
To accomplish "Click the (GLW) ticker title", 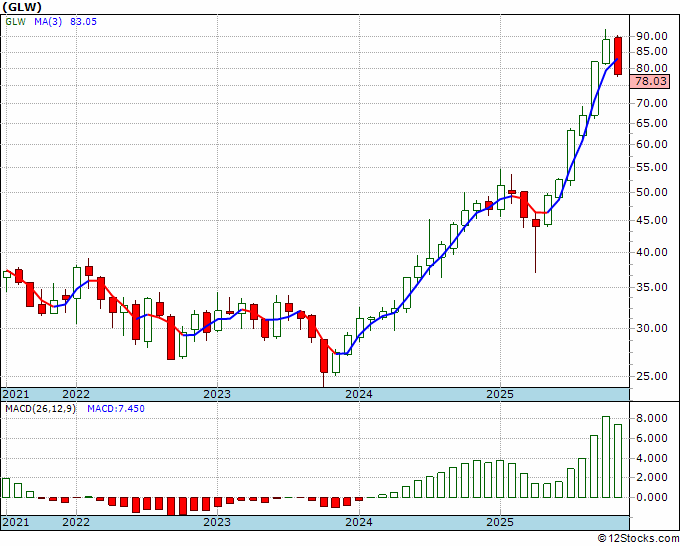I will pyautogui.click(x=22, y=7).
